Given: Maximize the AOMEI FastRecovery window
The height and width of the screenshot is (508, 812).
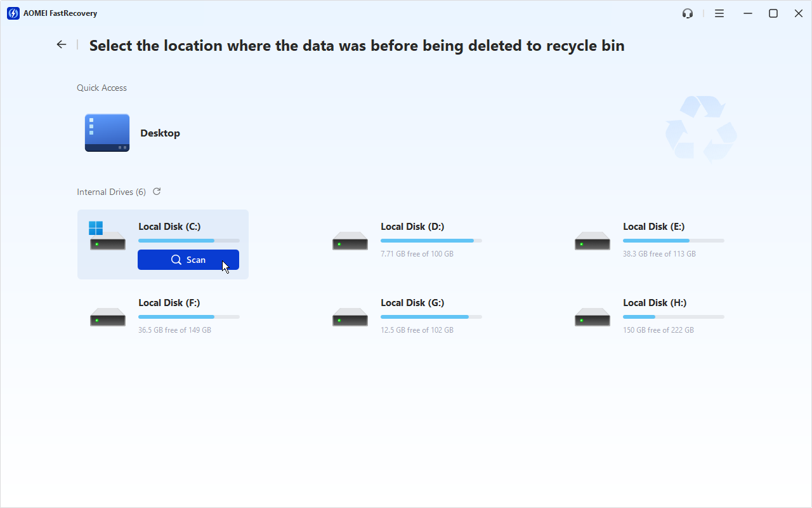Looking at the screenshot, I should 773,13.
